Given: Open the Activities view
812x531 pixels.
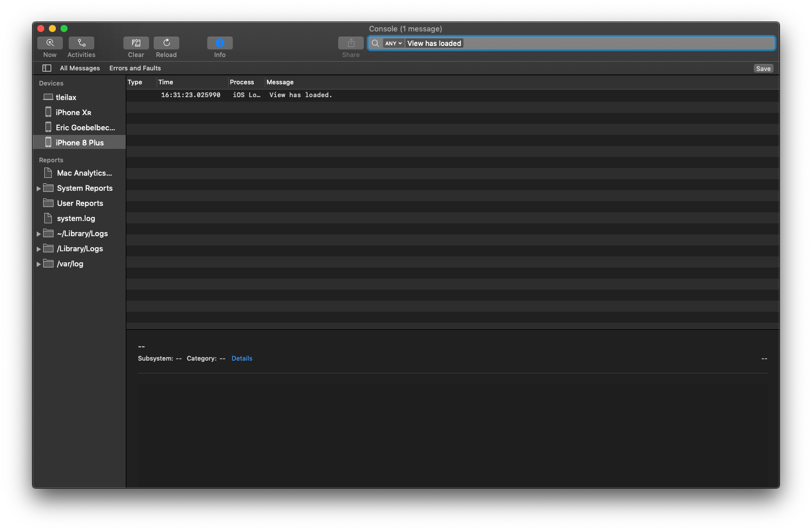Looking at the screenshot, I should tap(81, 43).
